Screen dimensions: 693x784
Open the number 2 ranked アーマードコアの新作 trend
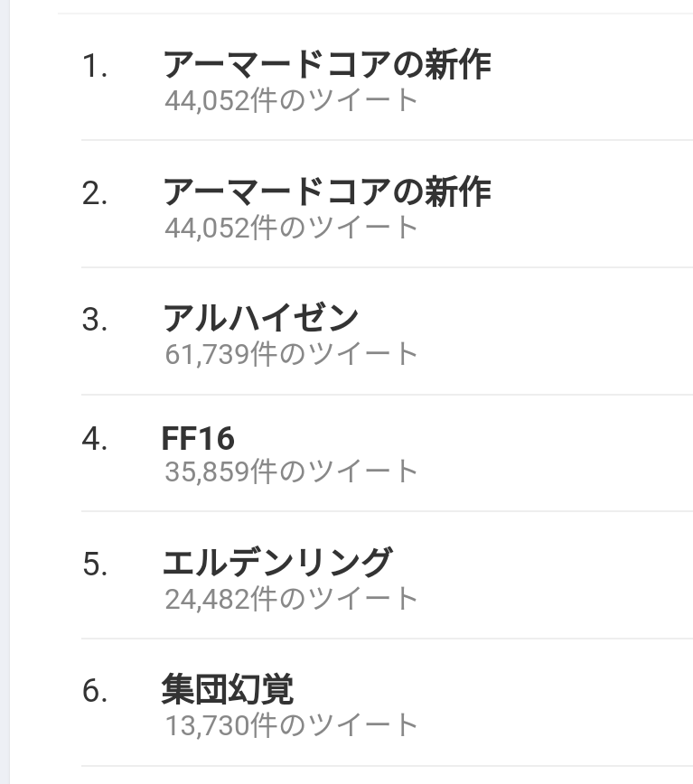point(327,192)
